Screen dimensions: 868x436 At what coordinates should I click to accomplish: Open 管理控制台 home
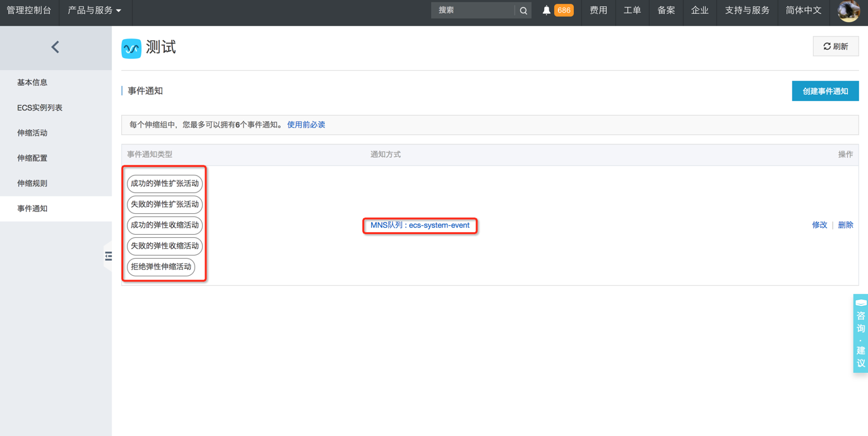click(29, 11)
